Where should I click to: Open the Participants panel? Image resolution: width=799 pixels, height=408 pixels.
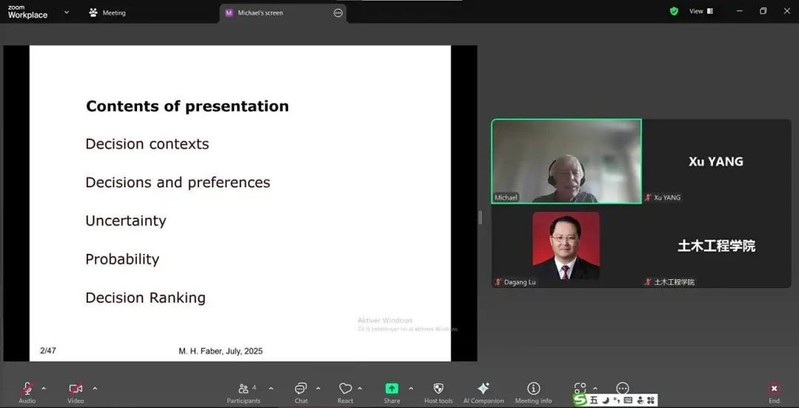click(x=243, y=388)
